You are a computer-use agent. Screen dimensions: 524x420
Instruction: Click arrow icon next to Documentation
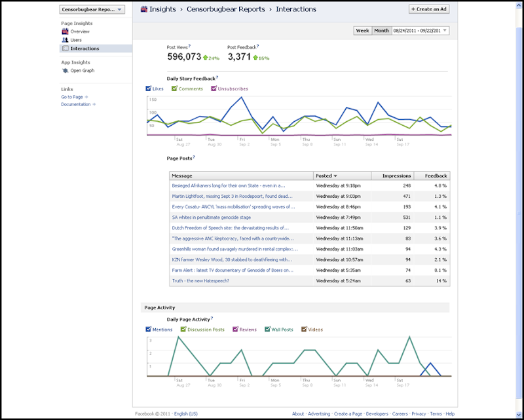click(94, 104)
